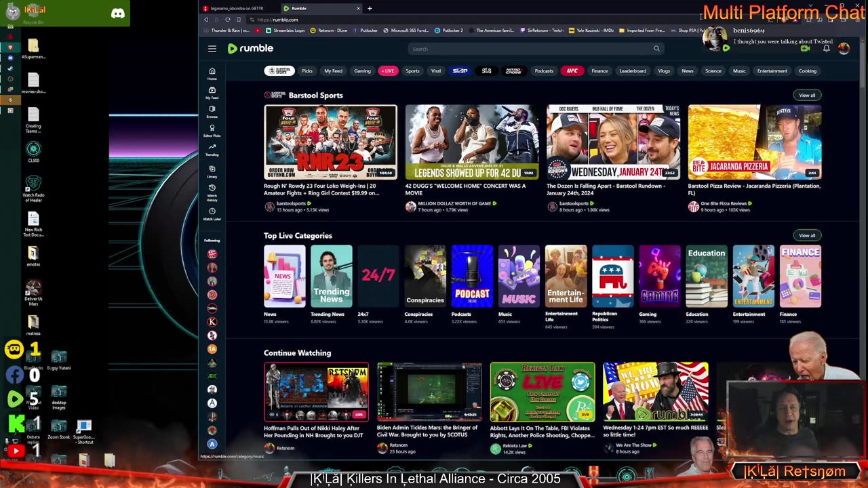Viewport: 868px width, 488px height.
Task: Open the Sports category pill
Action: (x=412, y=70)
